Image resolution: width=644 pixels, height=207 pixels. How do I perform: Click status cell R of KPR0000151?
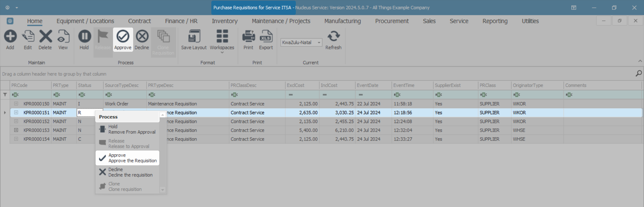86,113
